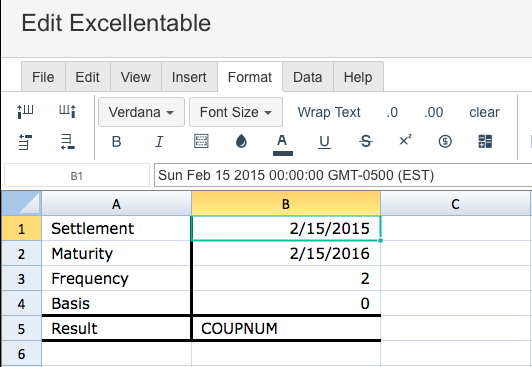Click the fill color droplet icon
532x367 pixels.
tap(241, 141)
